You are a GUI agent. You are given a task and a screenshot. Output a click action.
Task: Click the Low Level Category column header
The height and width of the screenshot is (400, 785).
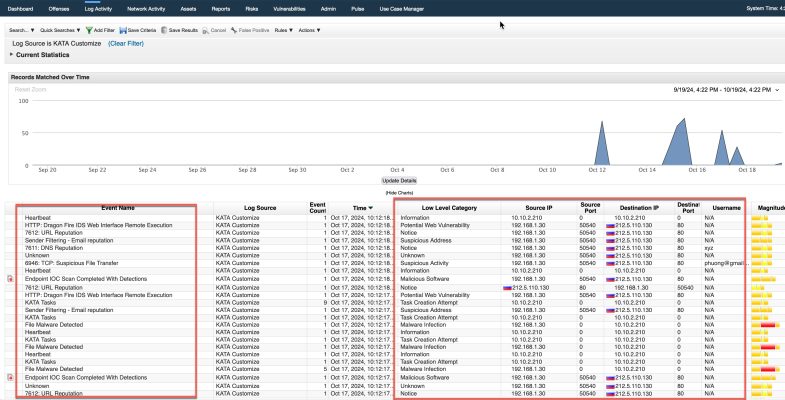point(449,208)
